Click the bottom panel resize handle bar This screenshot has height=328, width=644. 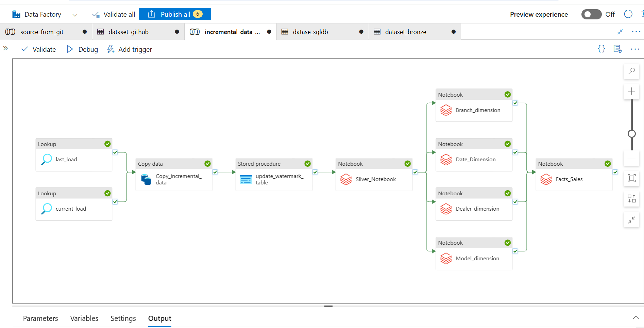click(x=328, y=306)
